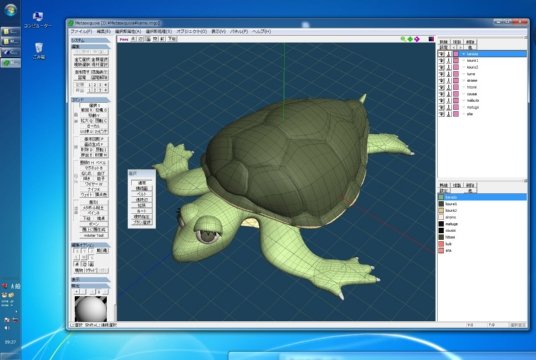Toggle the eye icon for object tume

(442, 74)
